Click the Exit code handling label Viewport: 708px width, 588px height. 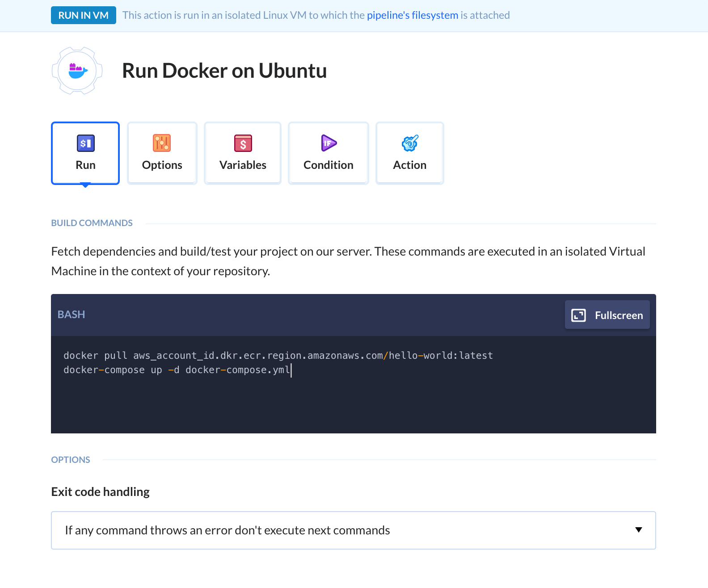(x=100, y=492)
